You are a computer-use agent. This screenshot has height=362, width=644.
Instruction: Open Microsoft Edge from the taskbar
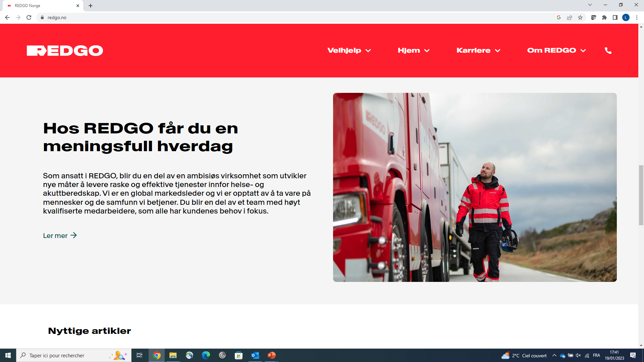206,355
